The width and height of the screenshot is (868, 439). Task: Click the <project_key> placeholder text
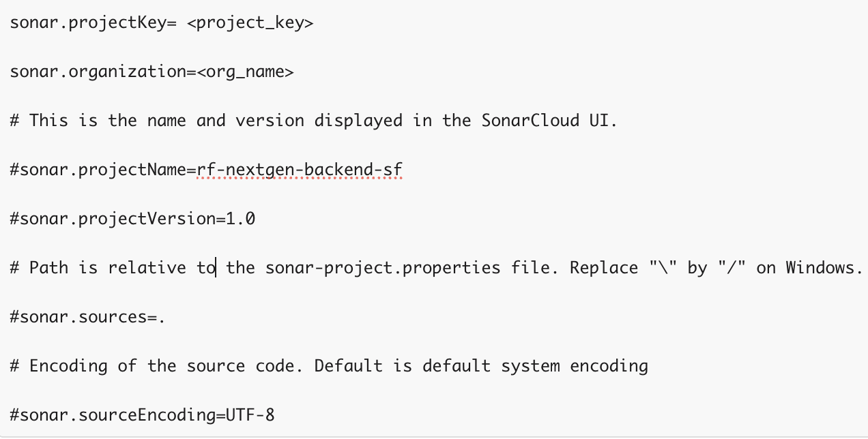click(250, 23)
